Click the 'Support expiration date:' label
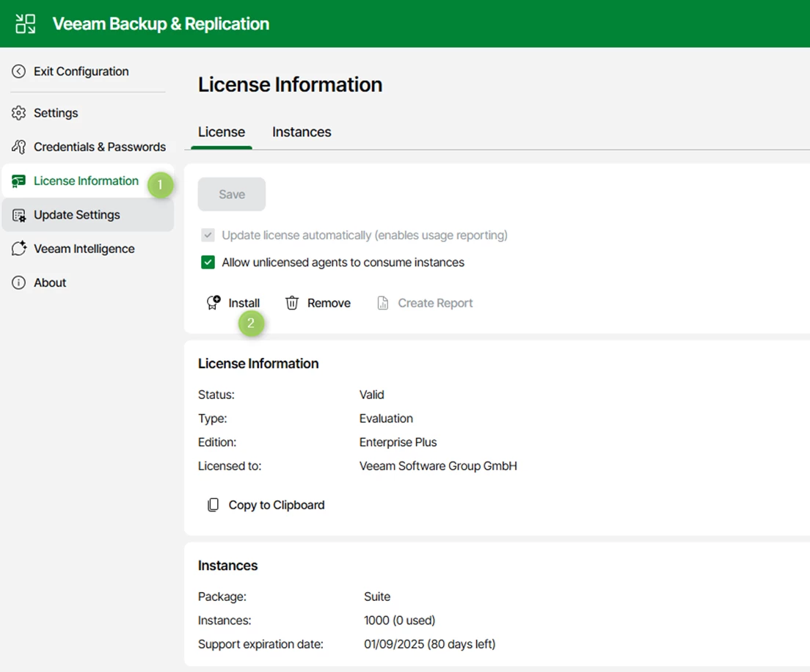 260,644
